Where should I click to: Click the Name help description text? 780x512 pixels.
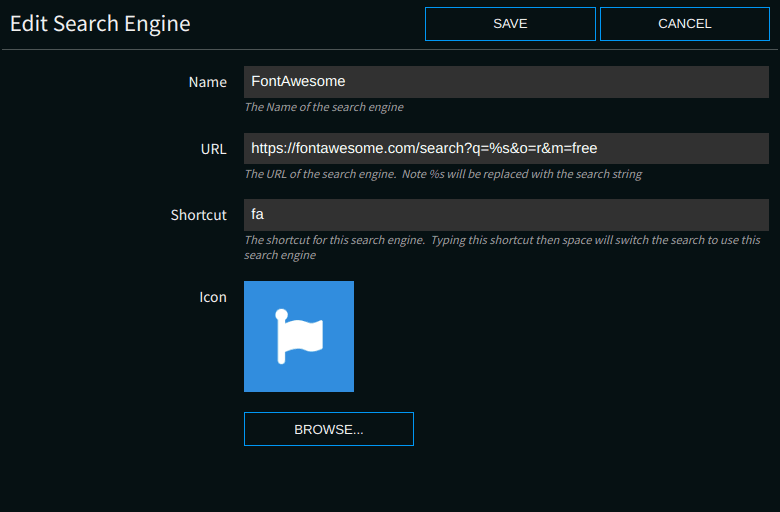coord(323,107)
